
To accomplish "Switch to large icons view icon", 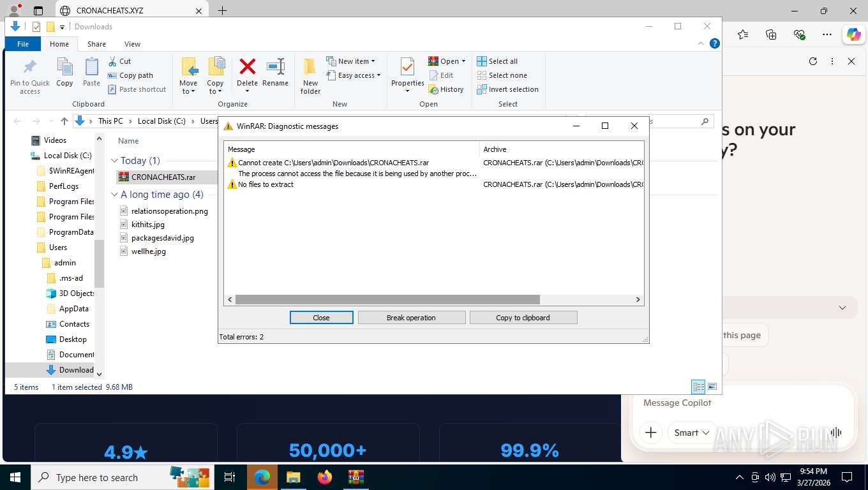I will [712, 387].
